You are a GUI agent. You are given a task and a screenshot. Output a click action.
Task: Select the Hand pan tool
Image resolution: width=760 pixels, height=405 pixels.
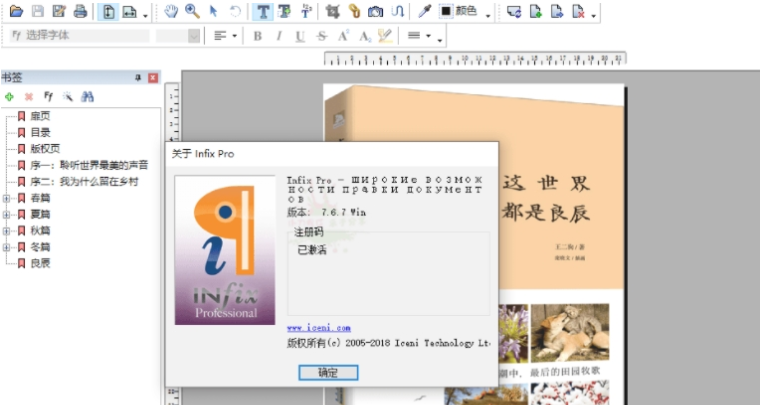(x=171, y=11)
